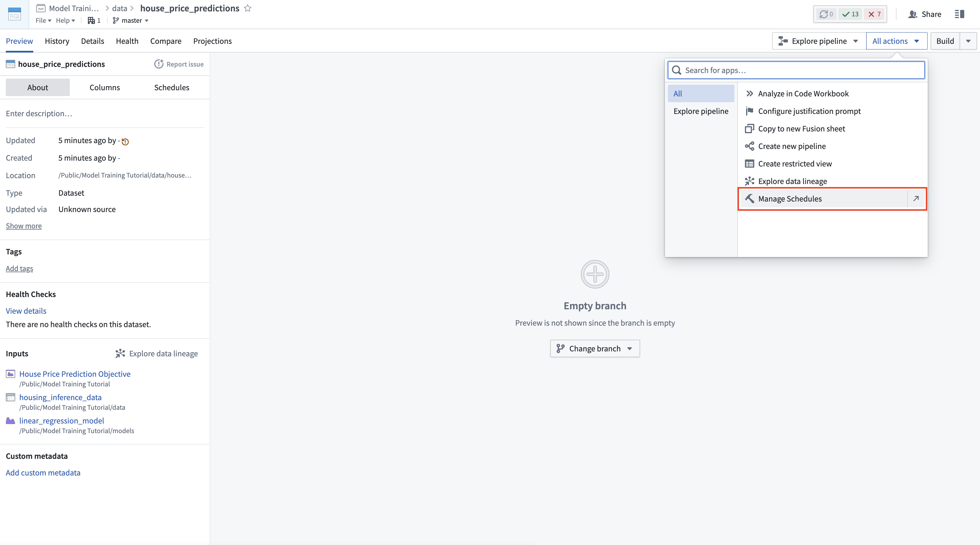Select the Columns sidebar tab
Screen dimensions: 980x545
tap(105, 88)
